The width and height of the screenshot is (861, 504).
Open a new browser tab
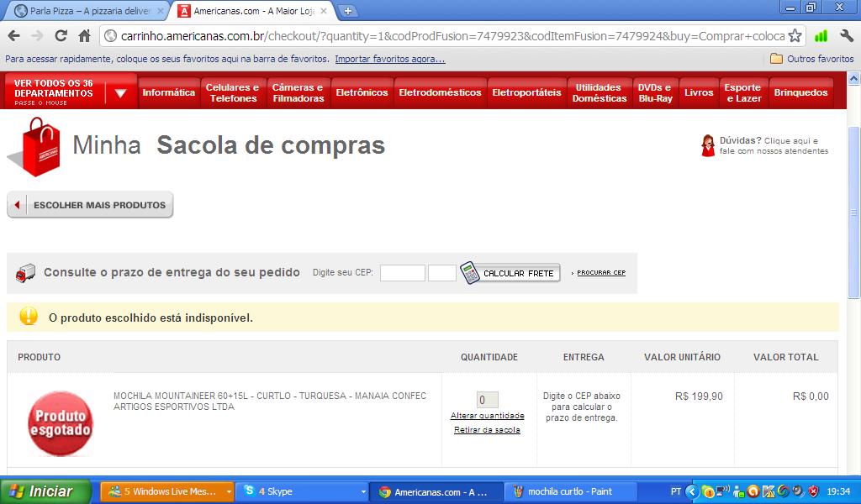point(348,11)
